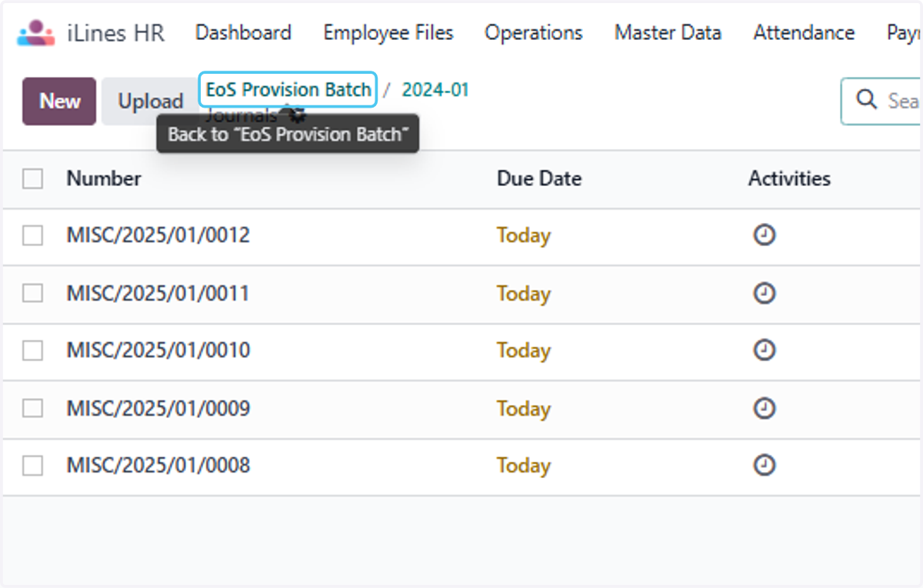Screen dimensions: 923x588
Task: Click the search magnifier icon
Action: click(x=867, y=100)
